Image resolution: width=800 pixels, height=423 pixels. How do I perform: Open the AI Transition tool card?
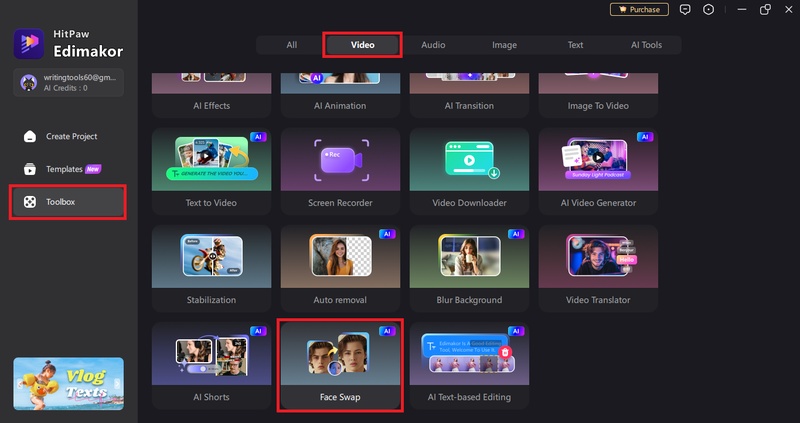pos(469,95)
